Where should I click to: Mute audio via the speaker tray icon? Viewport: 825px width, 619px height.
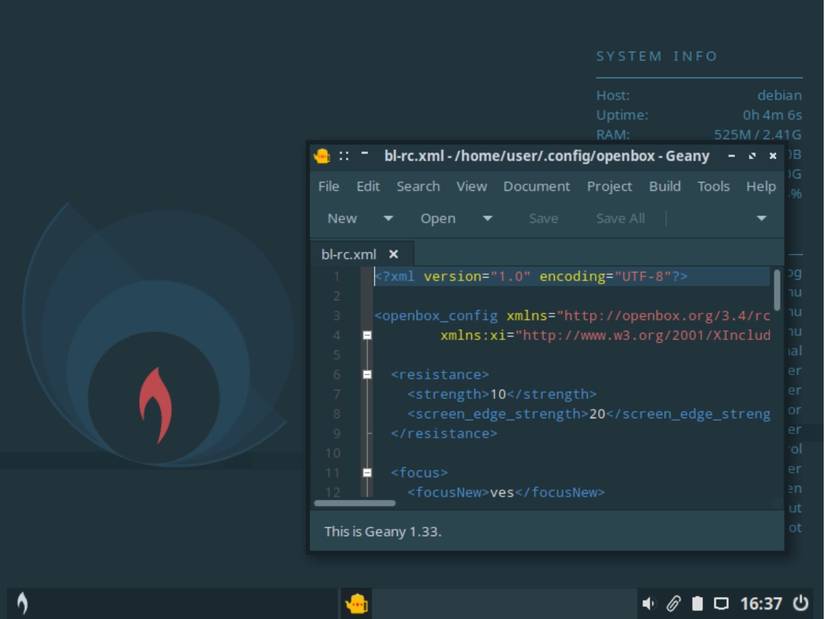(651, 603)
